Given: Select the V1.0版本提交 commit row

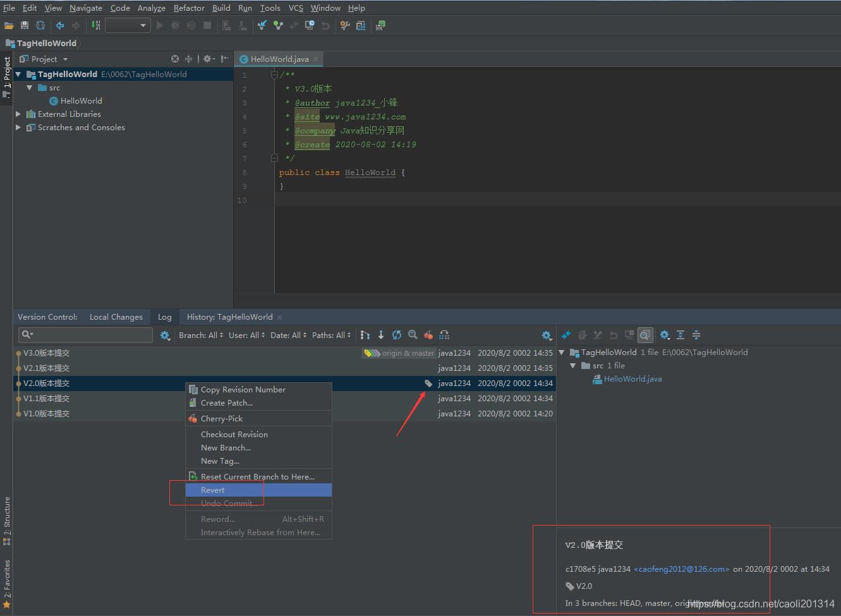Looking at the screenshot, I should point(284,414).
